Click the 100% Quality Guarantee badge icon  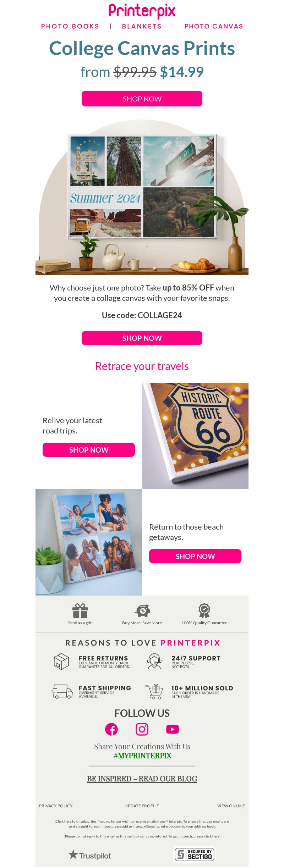pyautogui.click(x=204, y=611)
